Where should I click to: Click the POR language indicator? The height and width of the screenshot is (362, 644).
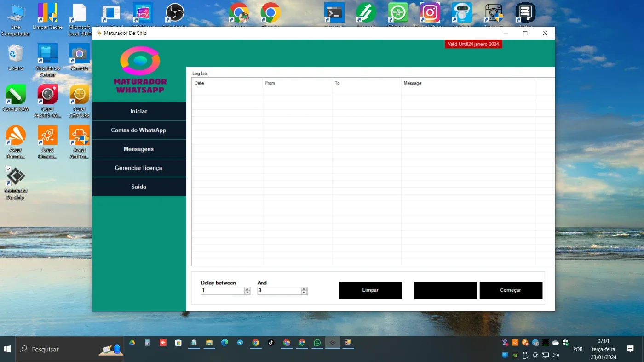point(578,349)
